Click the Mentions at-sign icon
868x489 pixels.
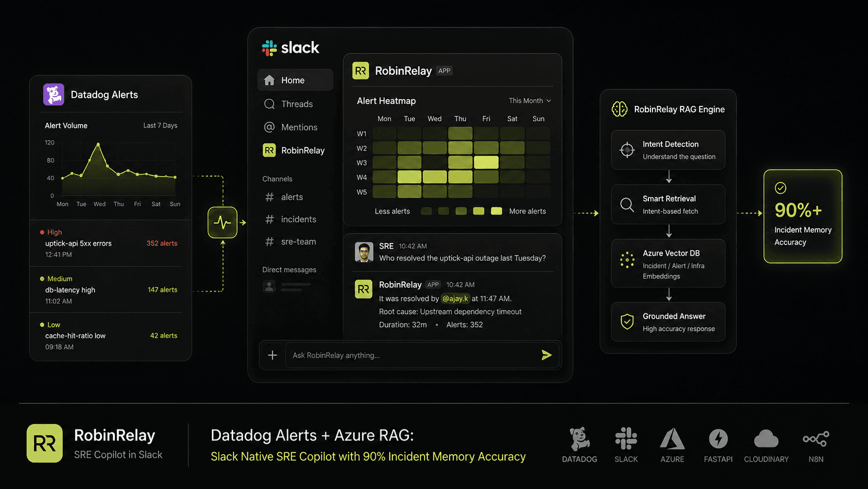(269, 127)
